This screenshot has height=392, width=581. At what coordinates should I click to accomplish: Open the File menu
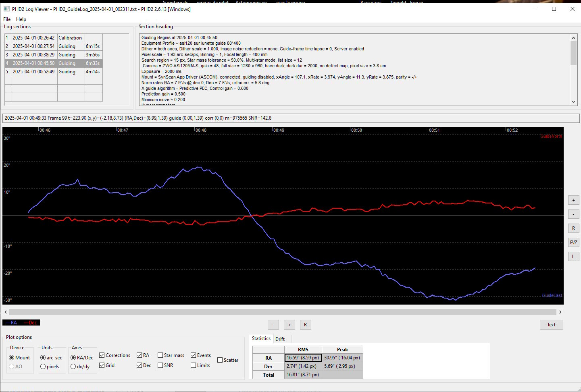[7, 19]
